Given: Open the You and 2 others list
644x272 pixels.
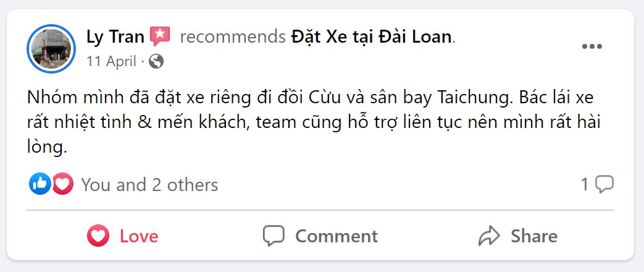Looking at the screenshot, I should coord(149,185).
